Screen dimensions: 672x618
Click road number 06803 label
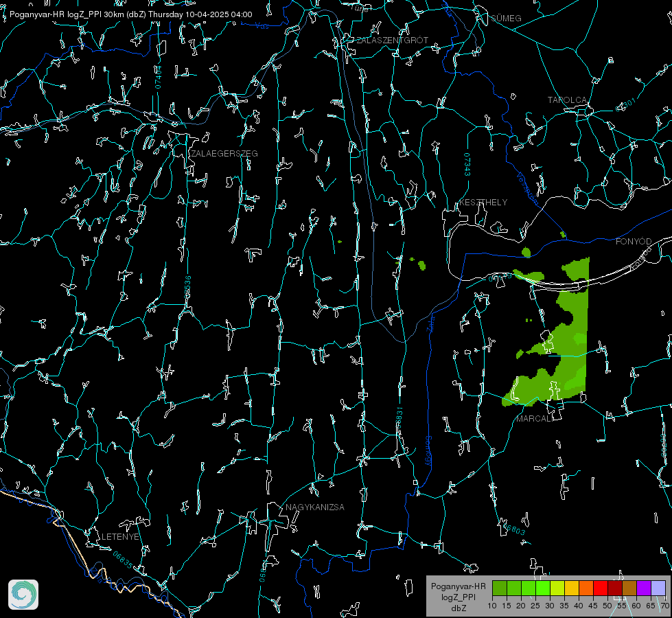point(514,529)
